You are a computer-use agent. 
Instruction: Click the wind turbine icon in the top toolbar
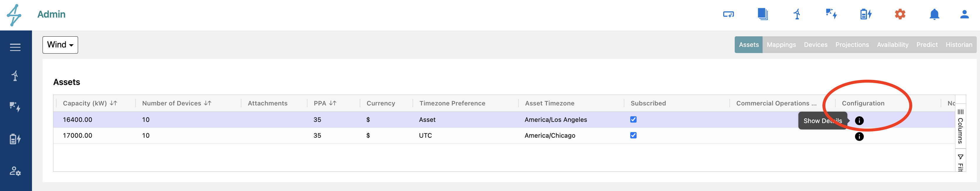(x=797, y=14)
